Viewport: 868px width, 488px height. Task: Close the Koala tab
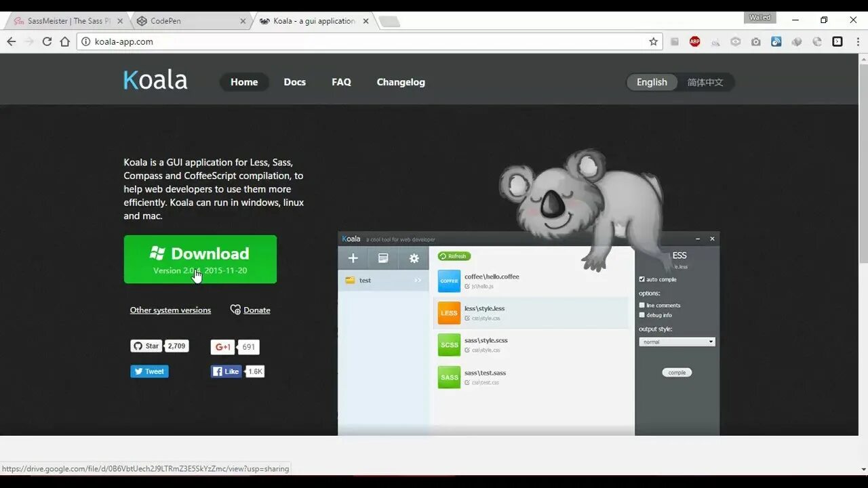coord(366,21)
